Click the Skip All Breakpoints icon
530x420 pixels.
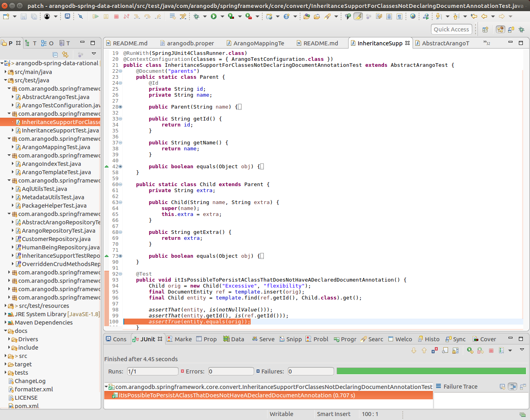point(80,16)
